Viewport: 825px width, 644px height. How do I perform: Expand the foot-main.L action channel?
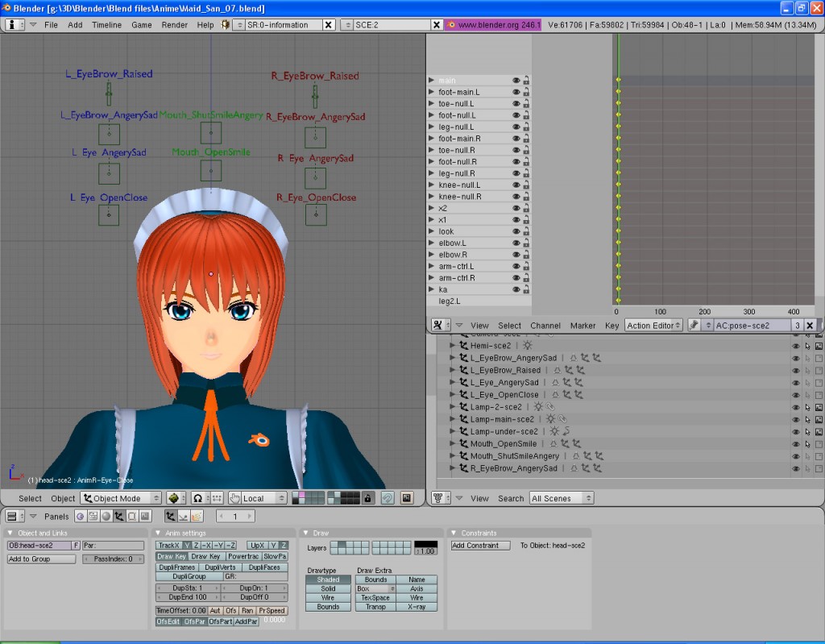coord(433,91)
